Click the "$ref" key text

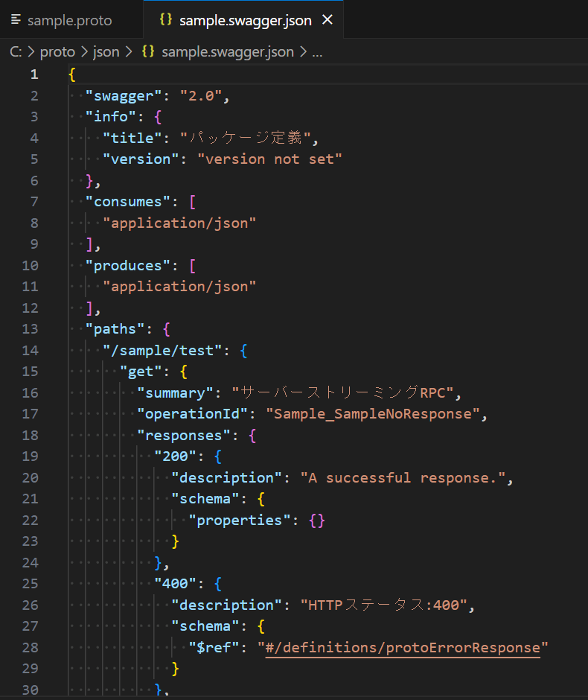point(214,648)
